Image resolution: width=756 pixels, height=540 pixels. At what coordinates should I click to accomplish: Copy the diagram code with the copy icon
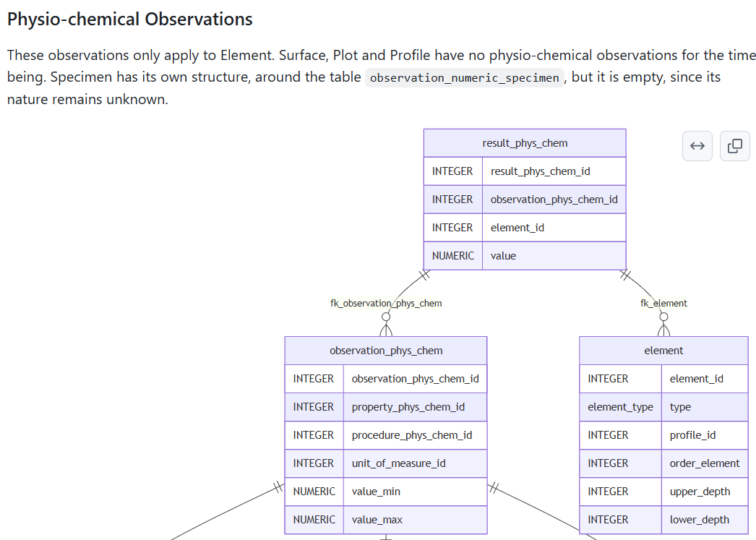point(735,146)
